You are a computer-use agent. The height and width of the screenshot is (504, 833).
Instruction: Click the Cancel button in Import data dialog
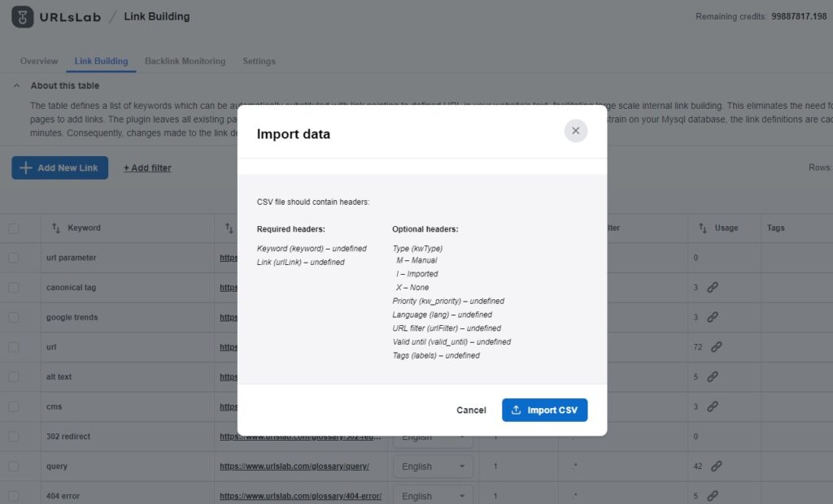coord(471,410)
